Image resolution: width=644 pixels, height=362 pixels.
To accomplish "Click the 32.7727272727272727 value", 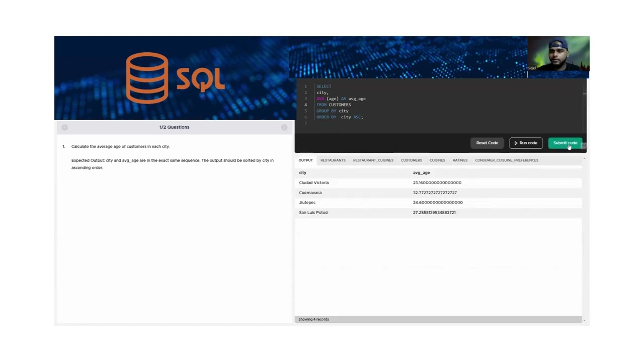I will (x=435, y=193).
